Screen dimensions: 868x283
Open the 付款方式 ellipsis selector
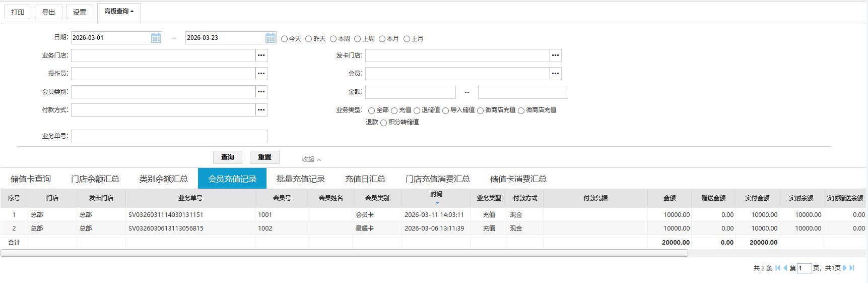[x=261, y=110]
